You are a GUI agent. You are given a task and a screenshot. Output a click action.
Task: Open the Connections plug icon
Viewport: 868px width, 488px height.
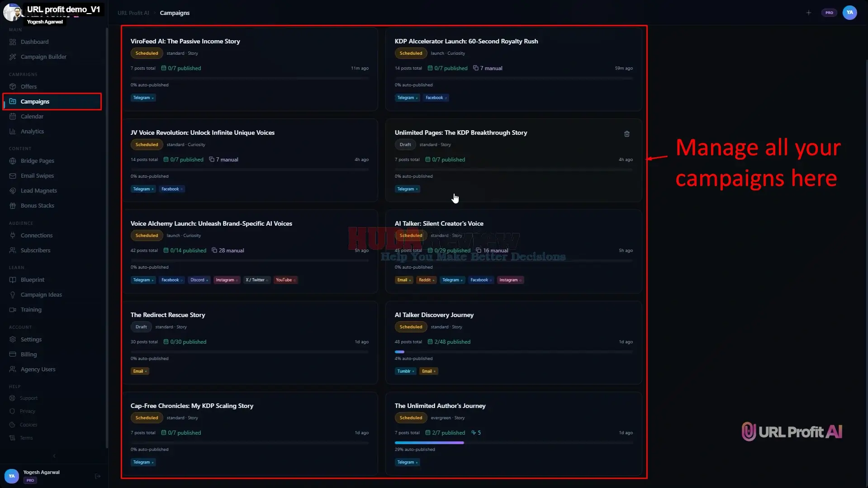pyautogui.click(x=13, y=235)
